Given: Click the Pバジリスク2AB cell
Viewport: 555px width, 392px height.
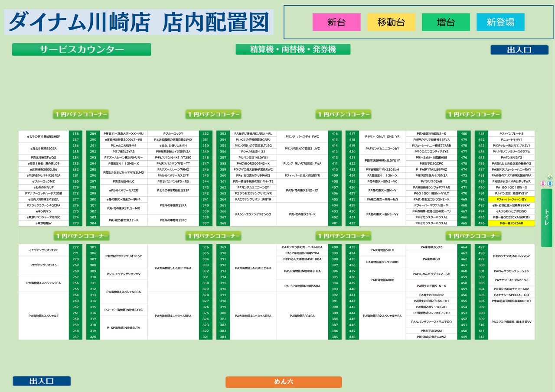Looking at the screenshot, I should pyautogui.click(x=431, y=181).
